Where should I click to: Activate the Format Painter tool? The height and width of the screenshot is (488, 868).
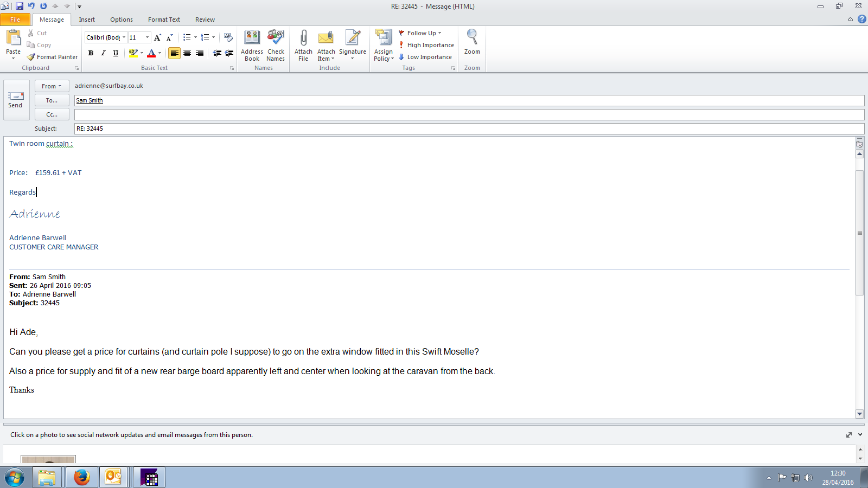pos(53,57)
